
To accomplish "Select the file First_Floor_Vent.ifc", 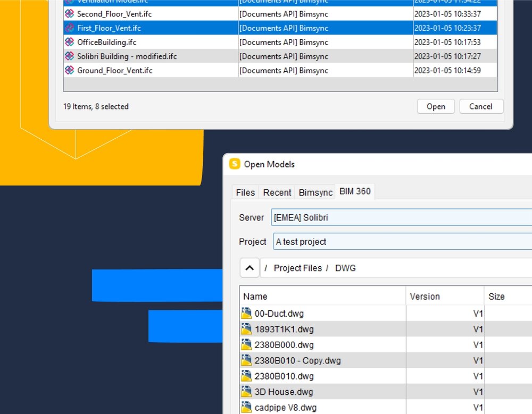I will pos(280,28).
